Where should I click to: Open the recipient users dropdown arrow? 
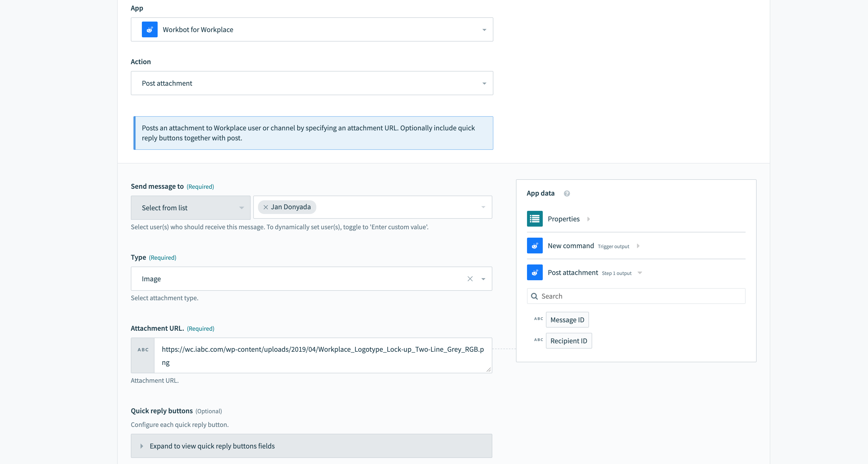(x=483, y=207)
